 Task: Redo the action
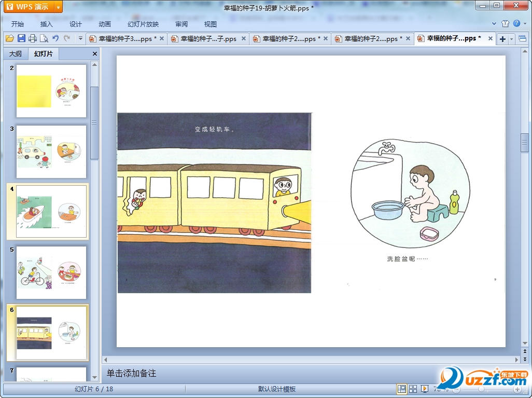click(x=67, y=38)
